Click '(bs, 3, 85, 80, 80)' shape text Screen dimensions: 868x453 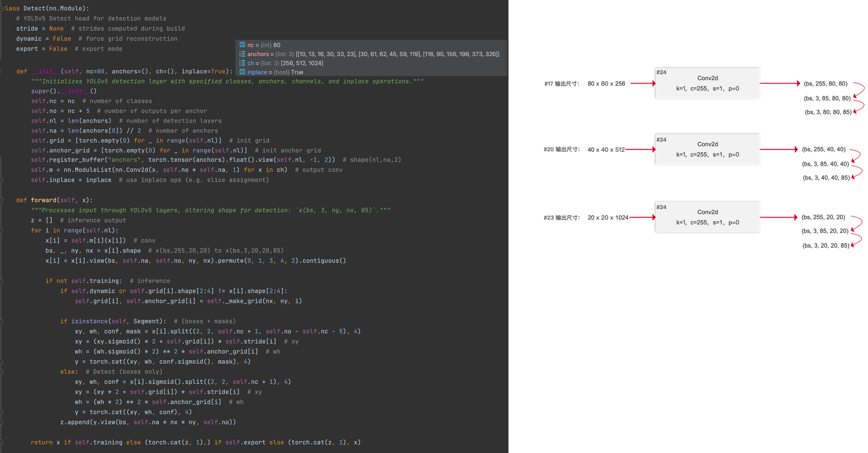(x=827, y=98)
